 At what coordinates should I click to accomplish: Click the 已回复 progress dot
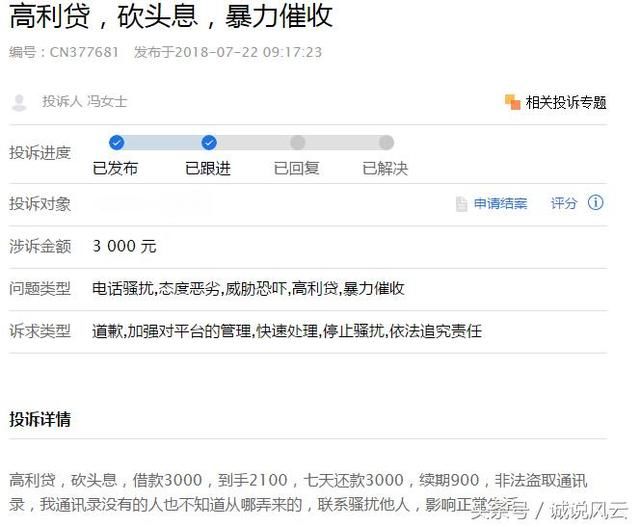click(298, 143)
